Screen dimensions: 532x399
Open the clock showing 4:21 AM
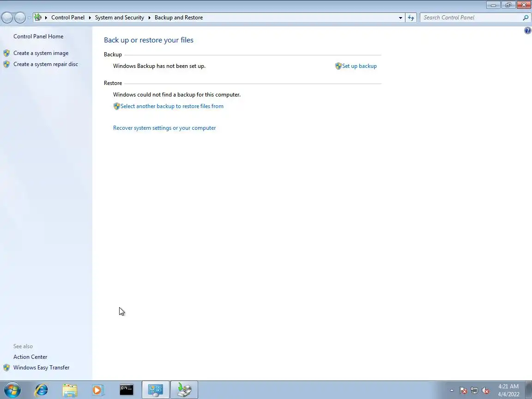(508, 390)
